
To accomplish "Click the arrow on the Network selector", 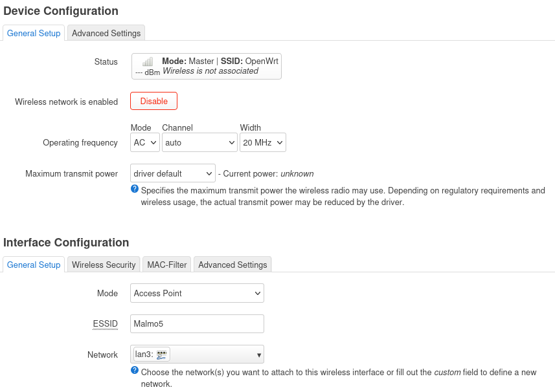I will pos(259,354).
